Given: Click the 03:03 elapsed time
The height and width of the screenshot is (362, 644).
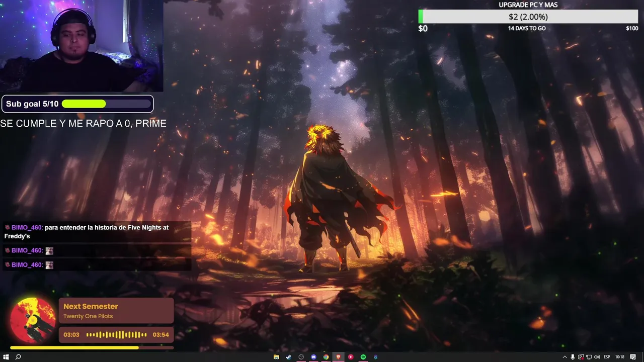Looking at the screenshot, I should click(x=71, y=335).
